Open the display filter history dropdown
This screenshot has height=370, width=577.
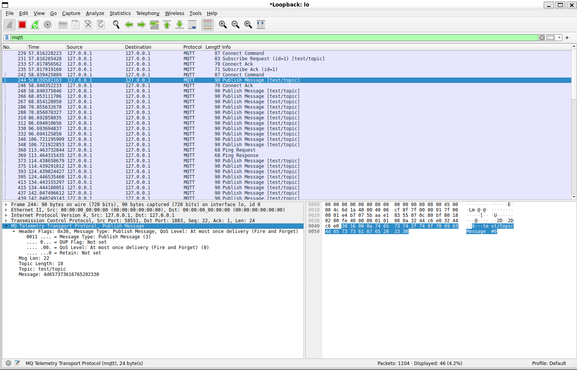[x=559, y=38]
